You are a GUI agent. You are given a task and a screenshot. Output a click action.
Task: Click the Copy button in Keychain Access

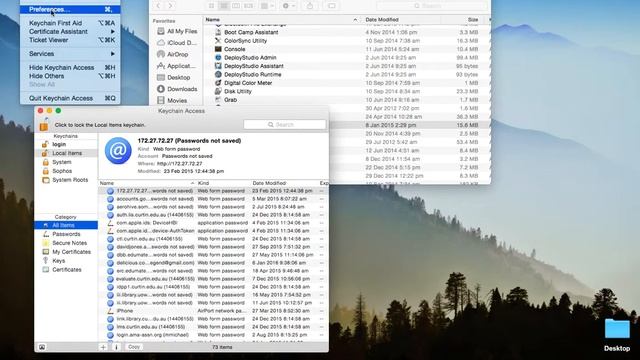tap(134, 347)
